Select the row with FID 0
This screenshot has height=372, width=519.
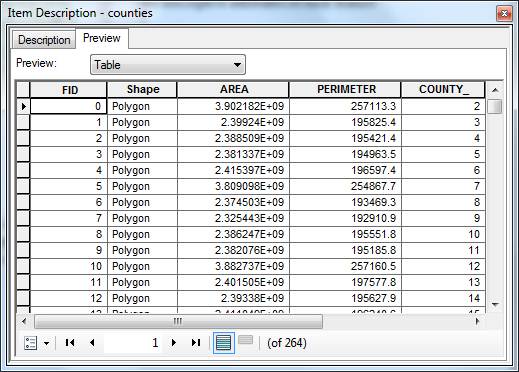tap(23, 107)
